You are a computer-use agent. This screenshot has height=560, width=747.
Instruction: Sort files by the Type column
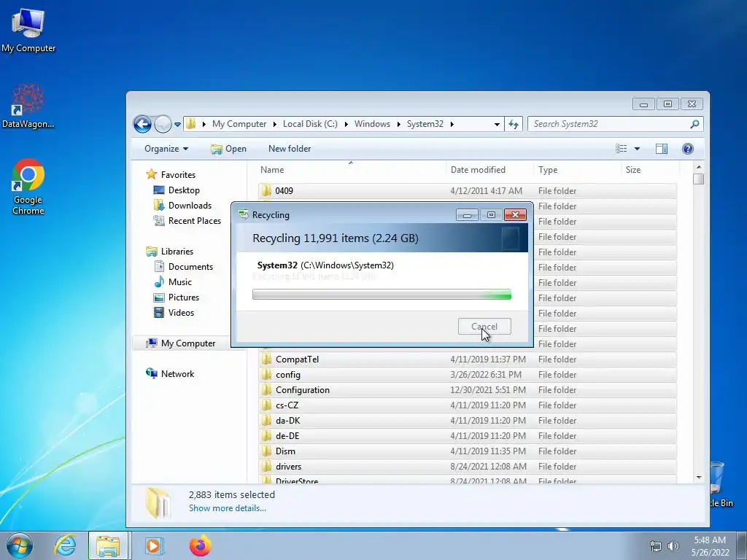pyautogui.click(x=578, y=169)
